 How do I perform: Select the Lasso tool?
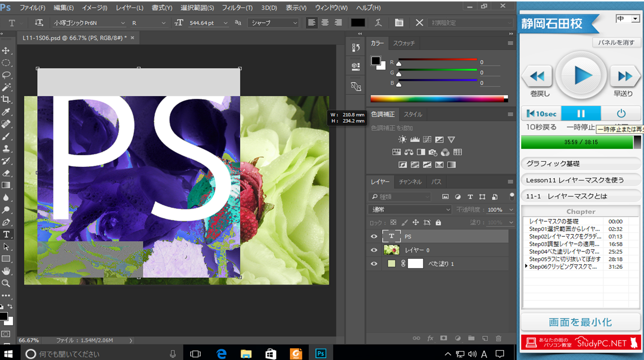6,75
